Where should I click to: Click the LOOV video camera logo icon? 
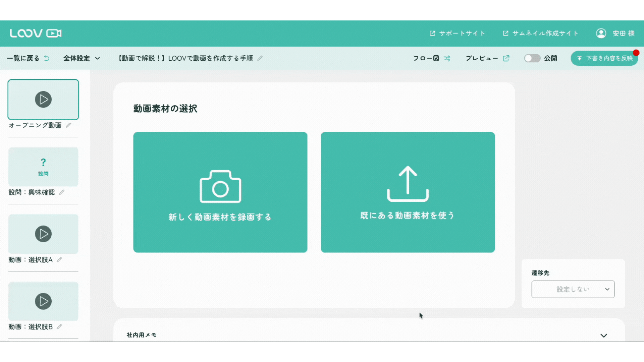(x=53, y=33)
